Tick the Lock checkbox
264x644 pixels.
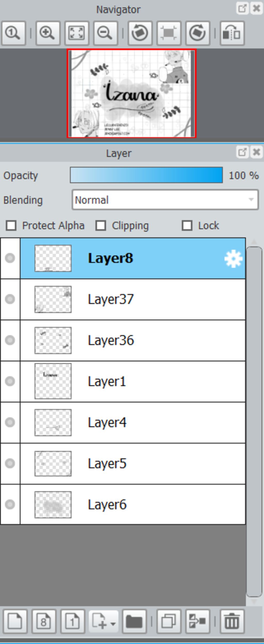(x=187, y=226)
